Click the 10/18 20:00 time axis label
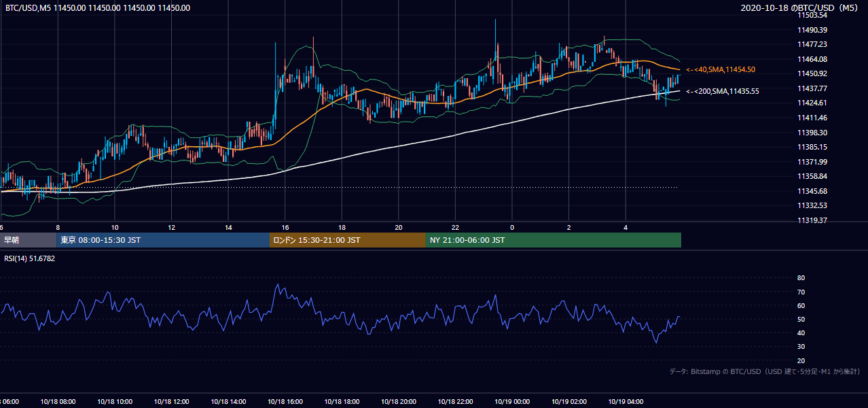868x408 pixels. (x=399, y=402)
